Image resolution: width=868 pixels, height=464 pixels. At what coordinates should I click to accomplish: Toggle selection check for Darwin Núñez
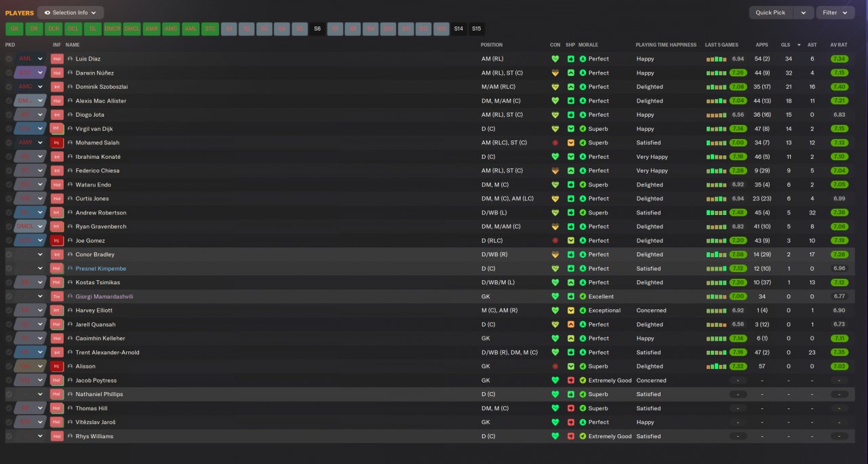[x=9, y=73]
